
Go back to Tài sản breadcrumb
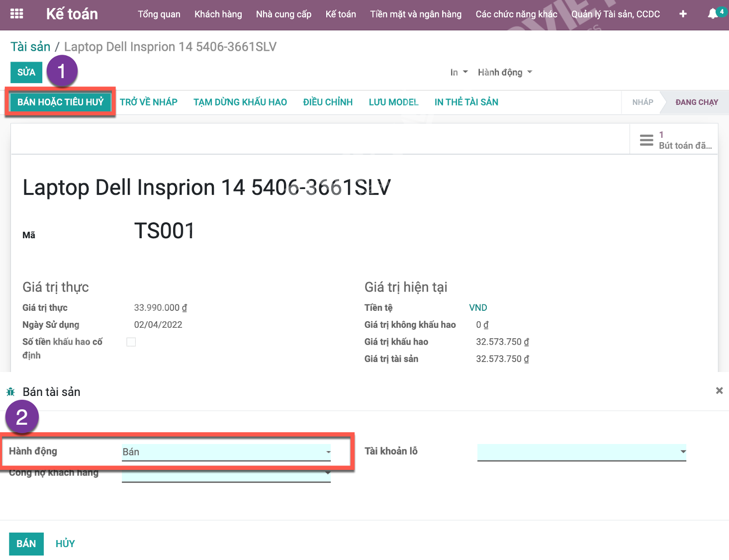pos(30,47)
